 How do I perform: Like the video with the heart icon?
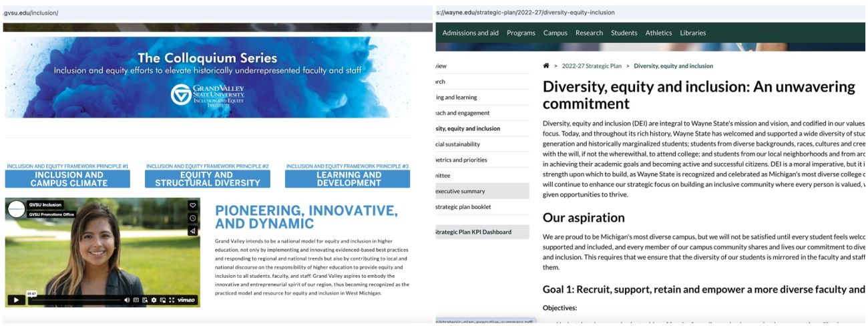click(192, 205)
